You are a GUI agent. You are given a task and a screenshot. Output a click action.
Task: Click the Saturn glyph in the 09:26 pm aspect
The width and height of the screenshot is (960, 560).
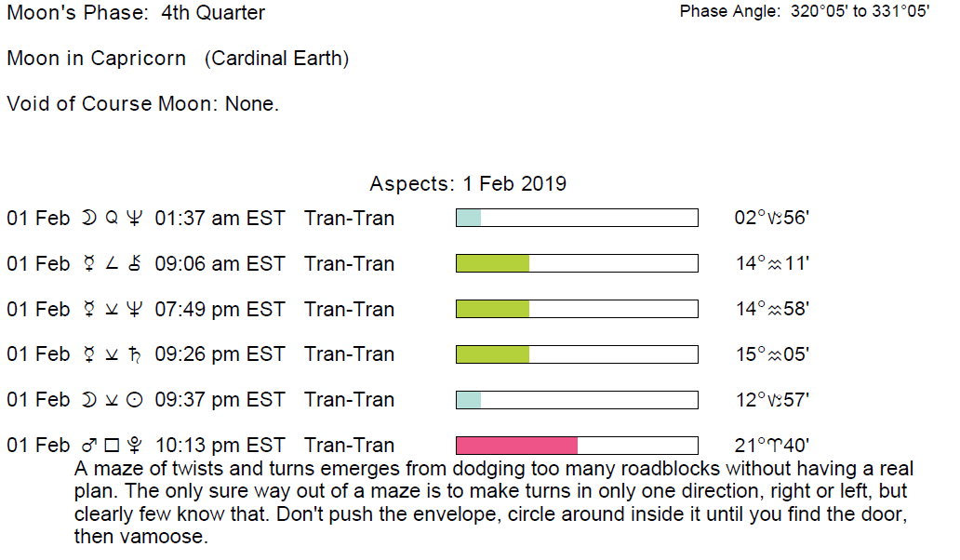pos(135,354)
